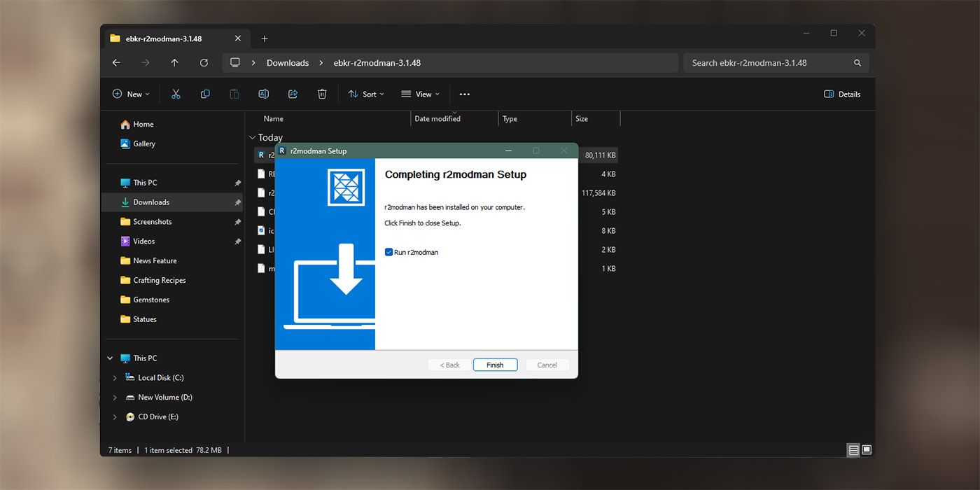The height and width of the screenshot is (490, 980).
Task: Click the Delete trash icon in toolbar
Action: (322, 94)
